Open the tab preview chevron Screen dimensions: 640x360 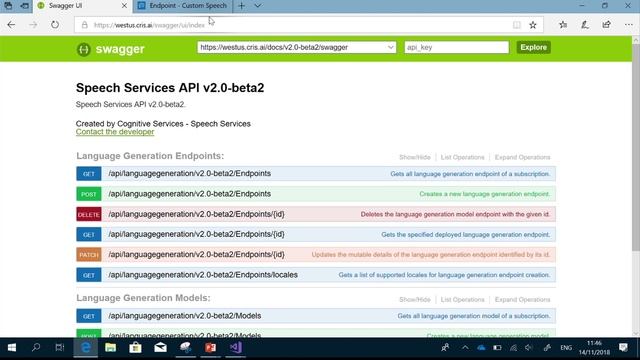click(258, 6)
